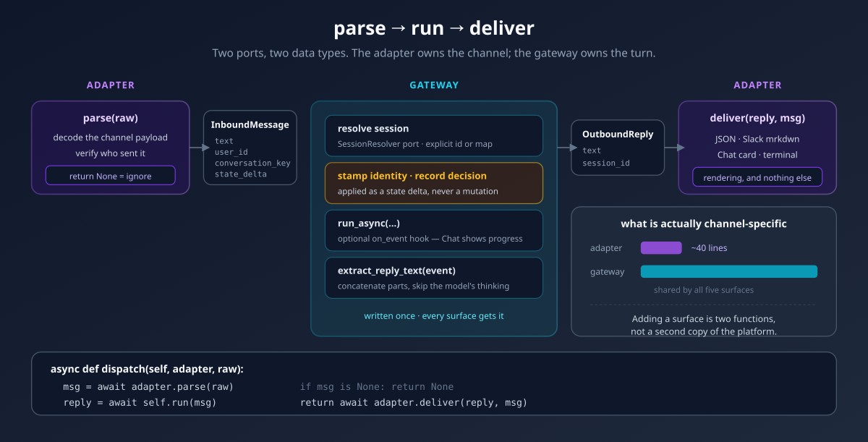Select "what is actually channel-specific" heading

pyautogui.click(x=704, y=224)
